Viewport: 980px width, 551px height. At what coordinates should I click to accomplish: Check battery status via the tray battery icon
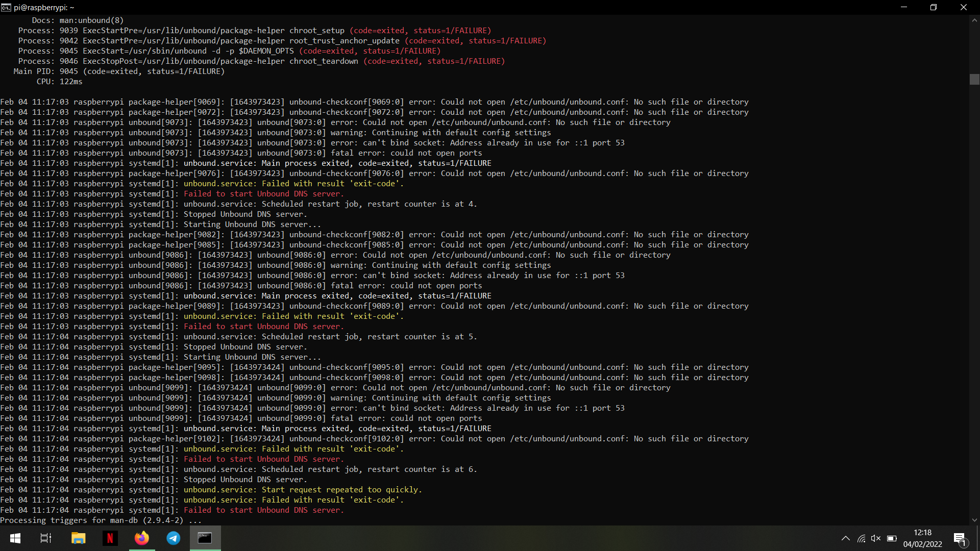(893, 538)
